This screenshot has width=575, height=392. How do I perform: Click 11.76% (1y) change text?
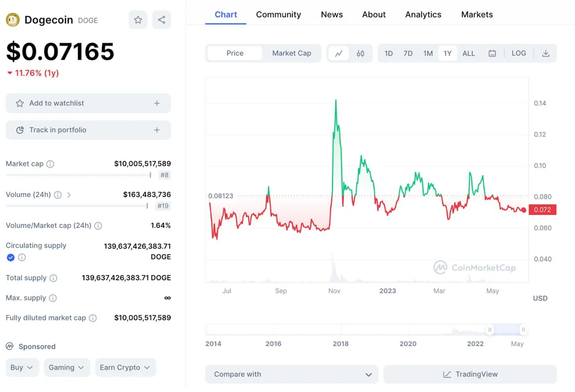tap(37, 73)
